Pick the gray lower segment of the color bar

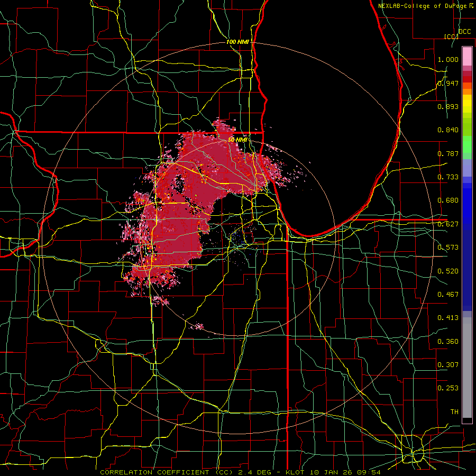coord(467,368)
